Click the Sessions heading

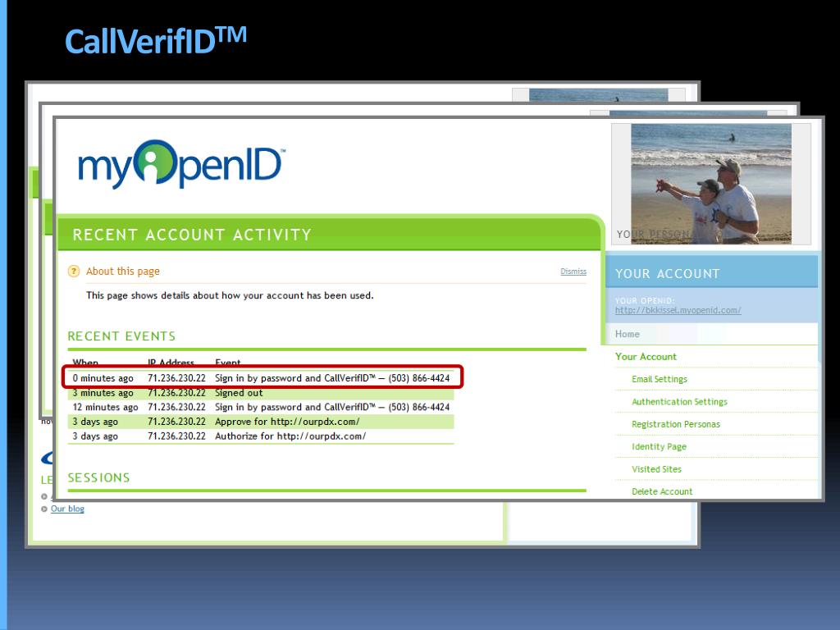click(98, 477)
